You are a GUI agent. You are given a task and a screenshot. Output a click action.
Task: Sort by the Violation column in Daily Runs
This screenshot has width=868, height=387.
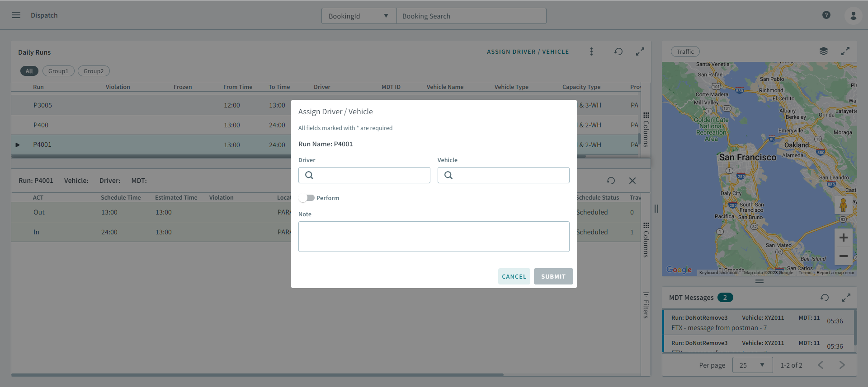click(x=118, y=87)
